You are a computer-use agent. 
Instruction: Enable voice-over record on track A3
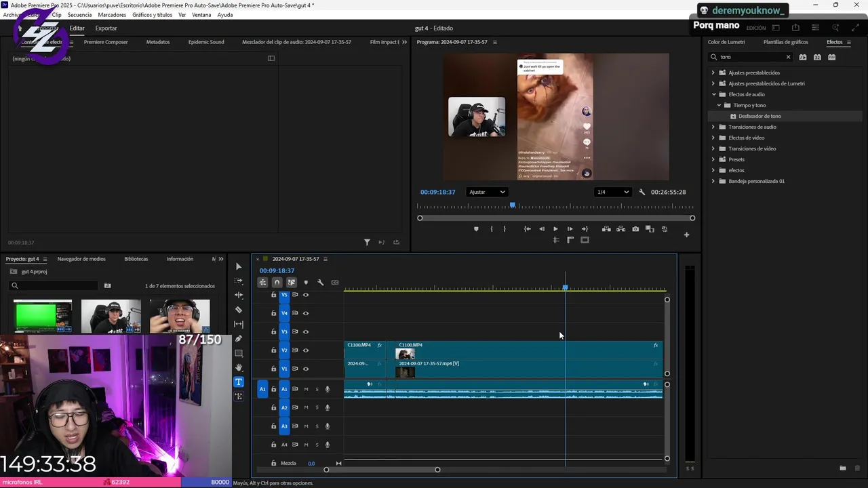pos(328,426)
